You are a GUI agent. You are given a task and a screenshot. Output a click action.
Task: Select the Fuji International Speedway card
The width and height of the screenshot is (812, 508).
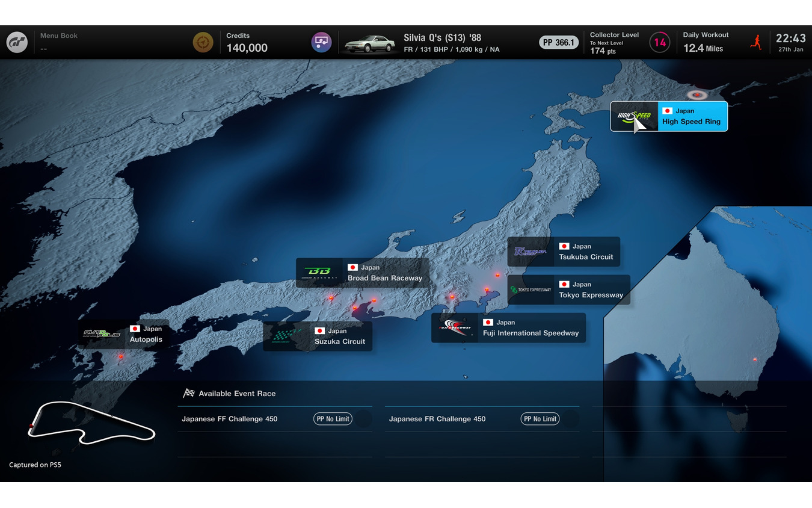508,327
